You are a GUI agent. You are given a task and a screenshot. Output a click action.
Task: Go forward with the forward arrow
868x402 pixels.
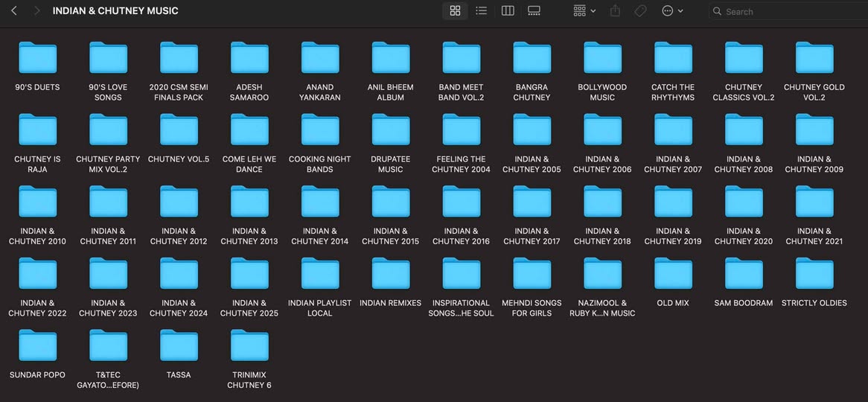[x=36, y=10]
